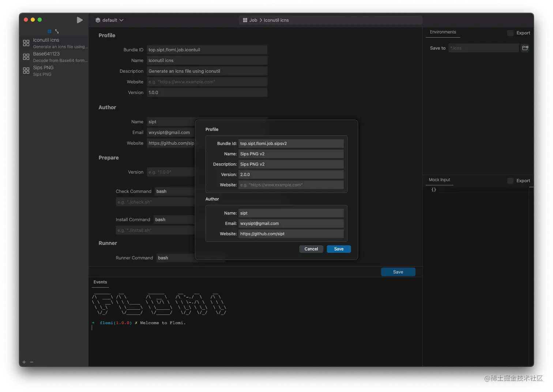The image size is (553, 392).
Task: Edit the dialog Author Name field
Action: click(x=291, y=213)
